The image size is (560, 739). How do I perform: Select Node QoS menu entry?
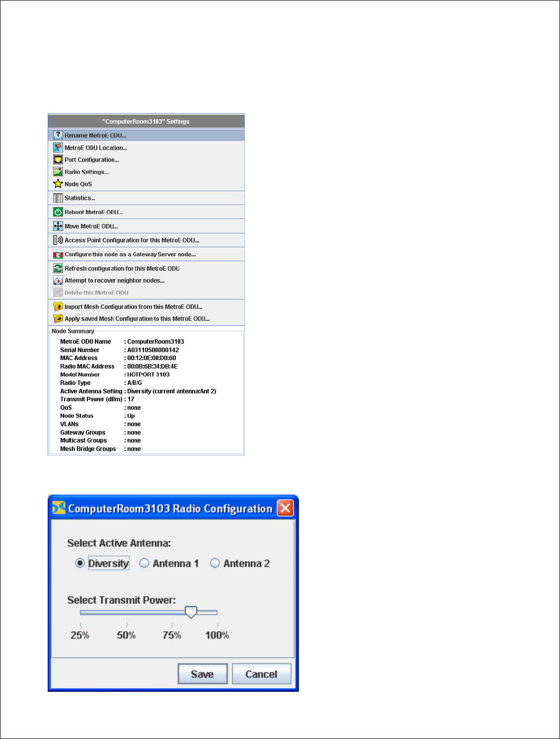[146, 184]
